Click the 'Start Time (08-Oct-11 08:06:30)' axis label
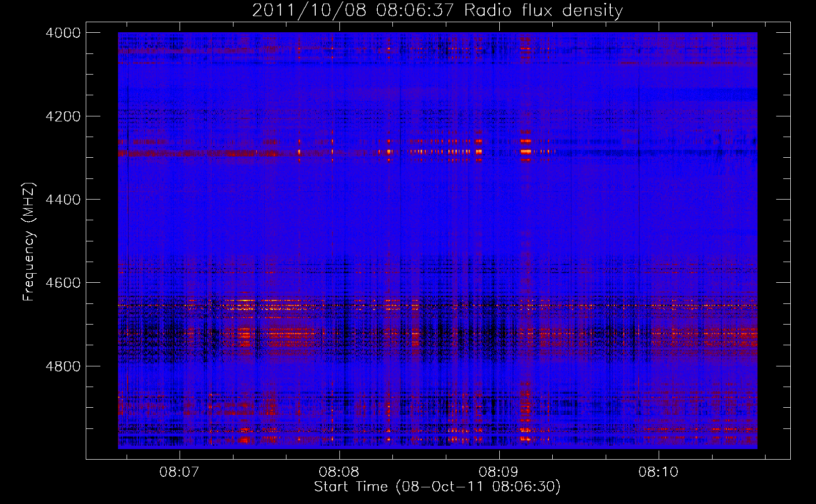Screen dimensions: 816x504 point(437,487)
